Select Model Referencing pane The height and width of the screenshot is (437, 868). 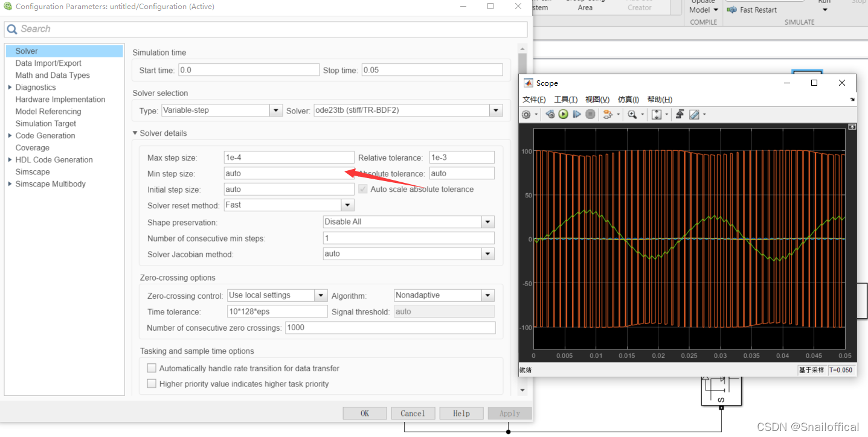coord(48,112)
